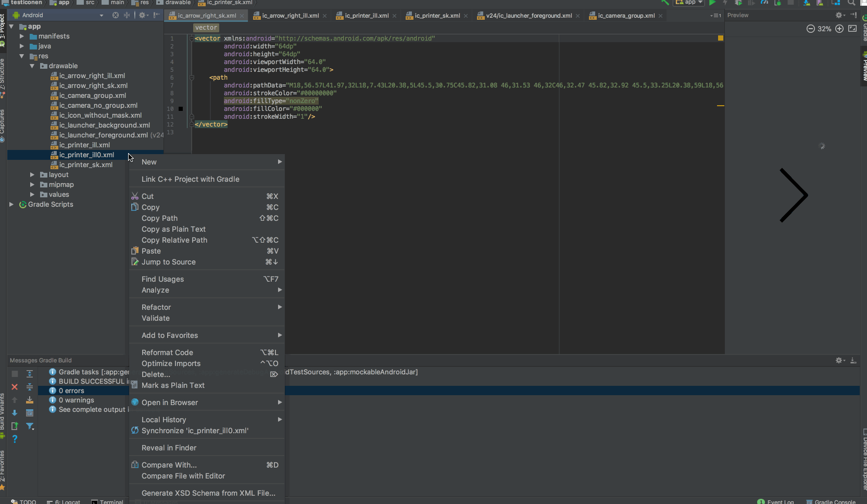
Task: Open the Refactor submenu
Action: pyautogui.click(x=207, y=307)
